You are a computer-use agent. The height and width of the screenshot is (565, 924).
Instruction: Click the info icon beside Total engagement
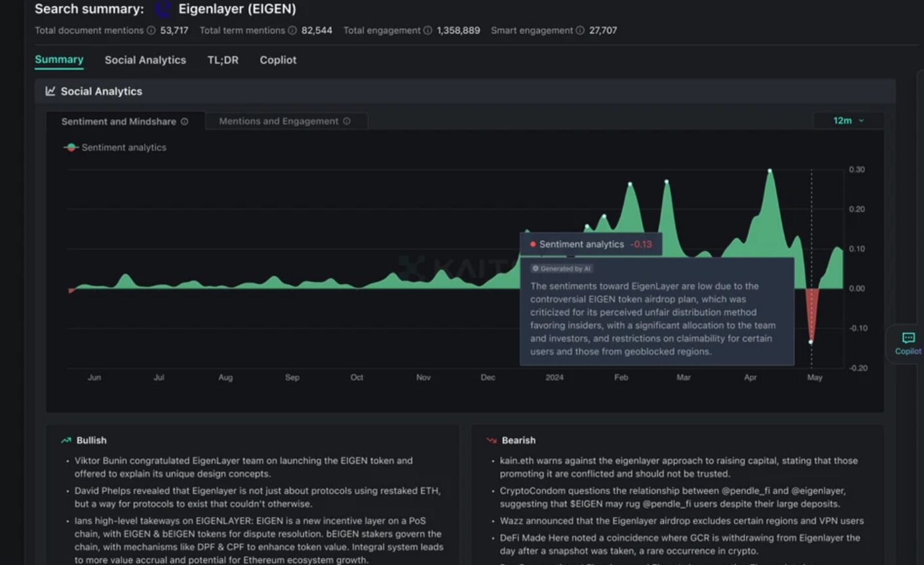(x=428, y=30)
